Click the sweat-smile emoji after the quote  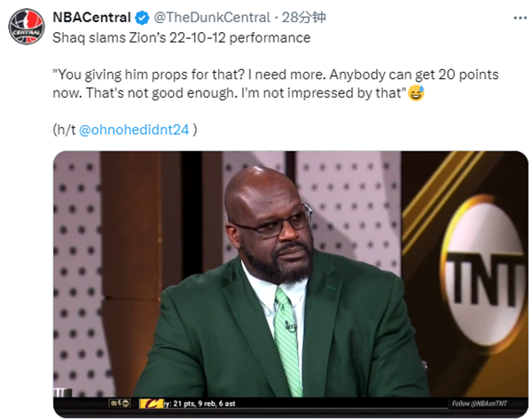click(416, 93)
